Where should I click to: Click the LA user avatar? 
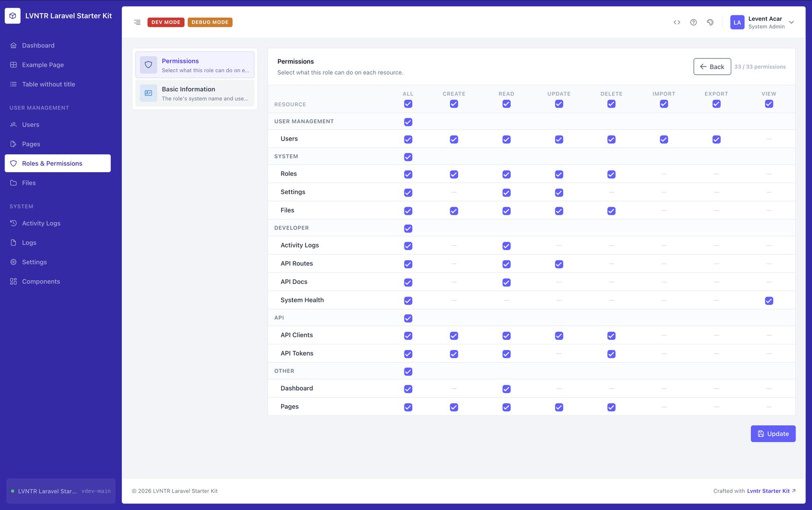click(737, 22)
